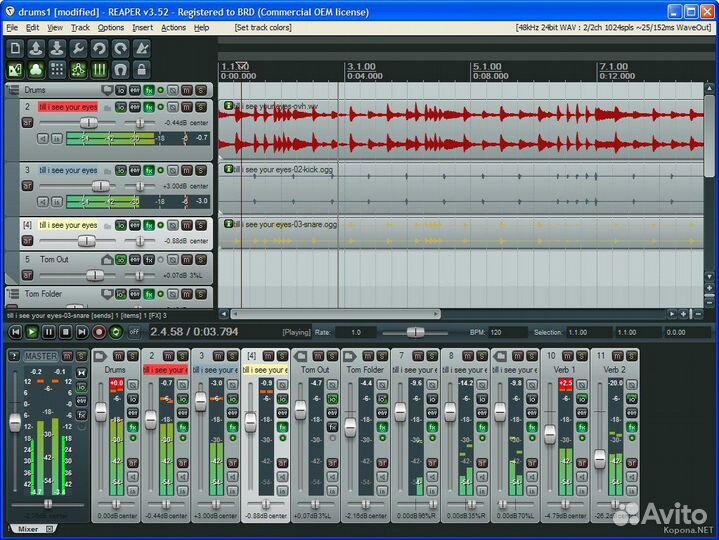Screen dimensions: 719x540
Task: Click the BPM input field showing 120
Action: pyautogui.click(x=507, y=332)
